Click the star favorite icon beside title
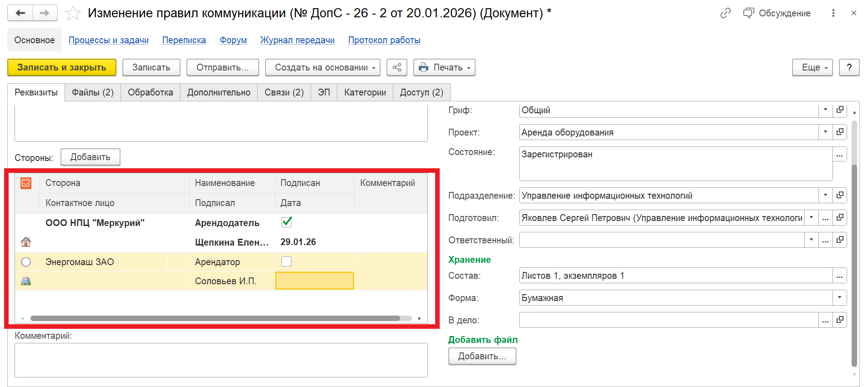 click(73, 13)
